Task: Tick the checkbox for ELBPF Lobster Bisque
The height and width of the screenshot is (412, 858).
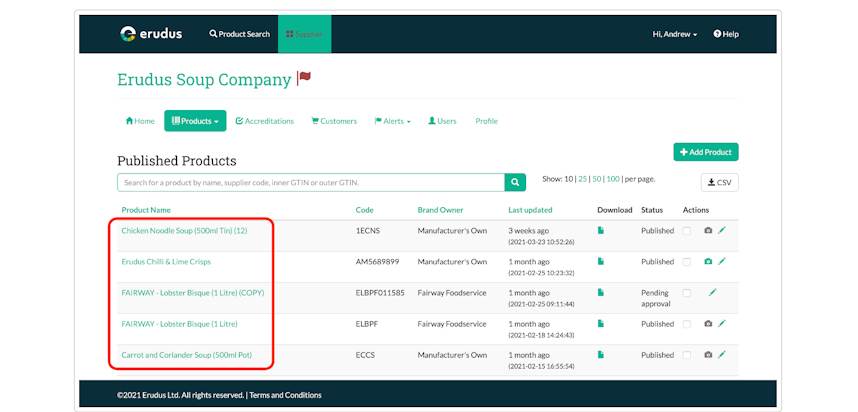Action: click(x=687, y=324)
